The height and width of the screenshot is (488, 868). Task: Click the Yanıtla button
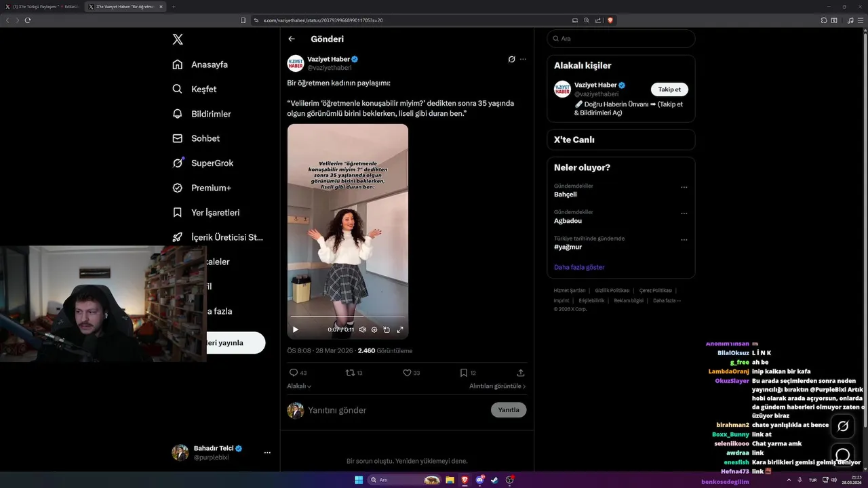tap(509, 410)
